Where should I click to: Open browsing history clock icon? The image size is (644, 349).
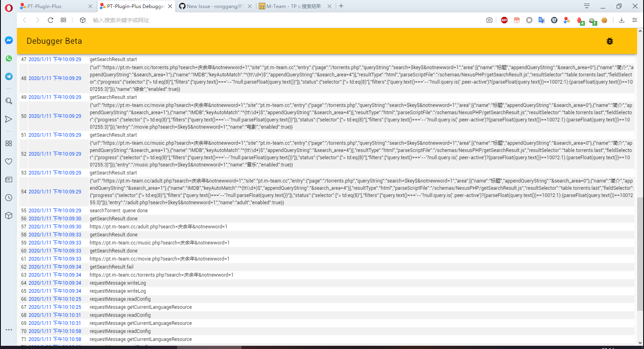click(9, 198)
